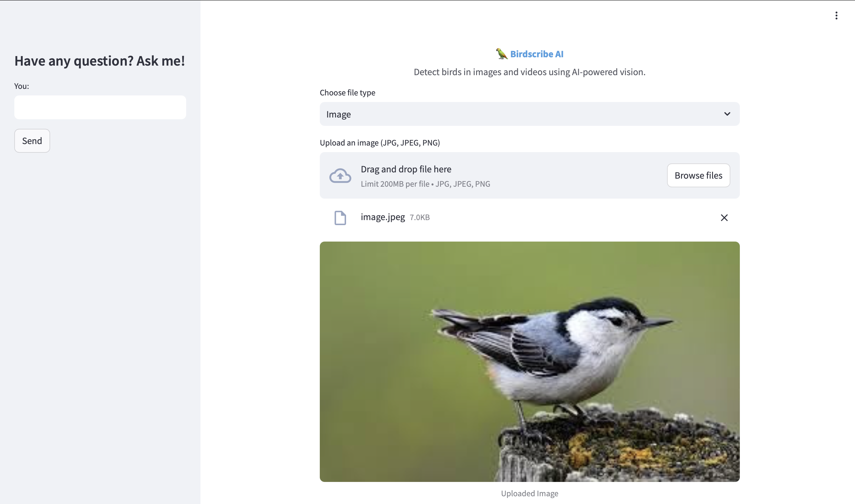Click the Uploaded Image caption
This screenshot has width=855, height=504.
point(529,493)
